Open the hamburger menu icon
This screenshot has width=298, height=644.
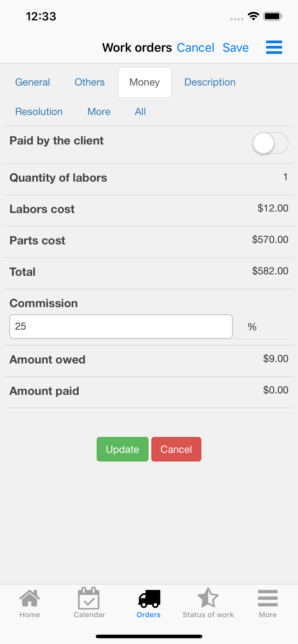pyautogui.click(x=274, y=47)
